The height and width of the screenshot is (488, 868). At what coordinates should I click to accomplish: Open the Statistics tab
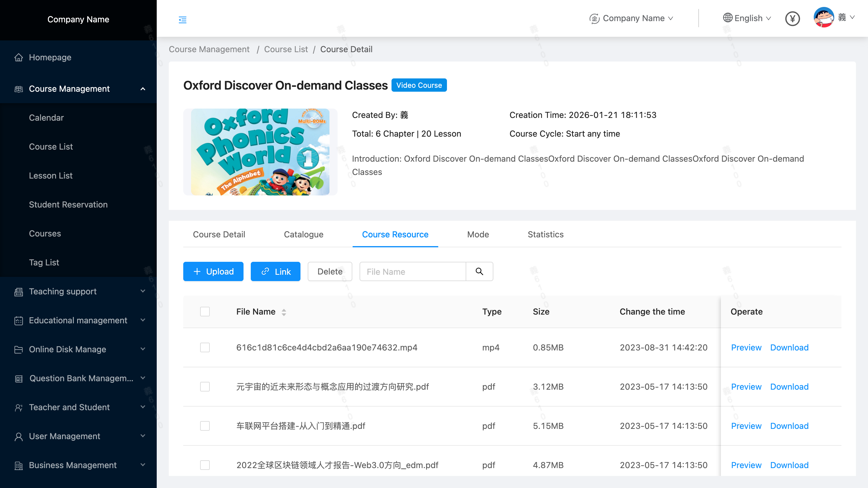(x=545, y=234)
